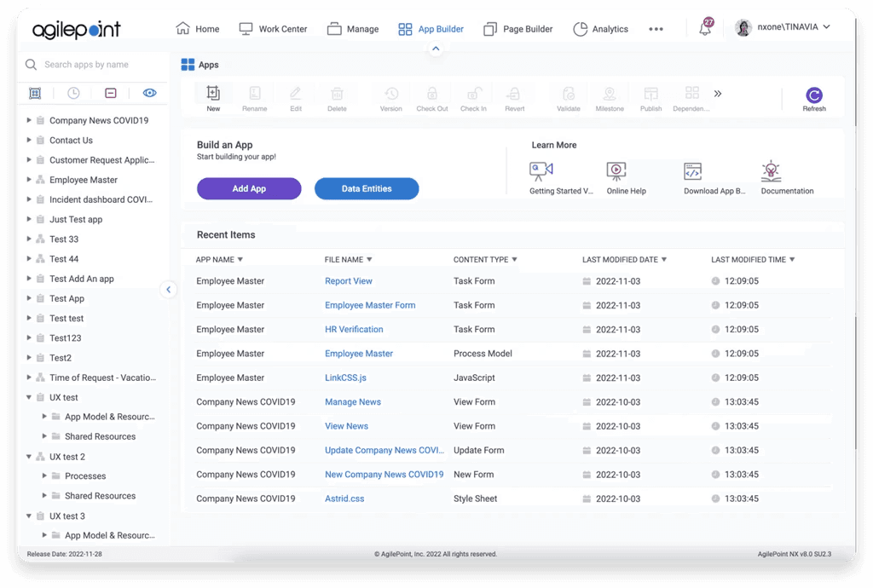Open the Documentation lightbulb icon
Viewport: 873px width, 588px height.
(x=771, y=170)
